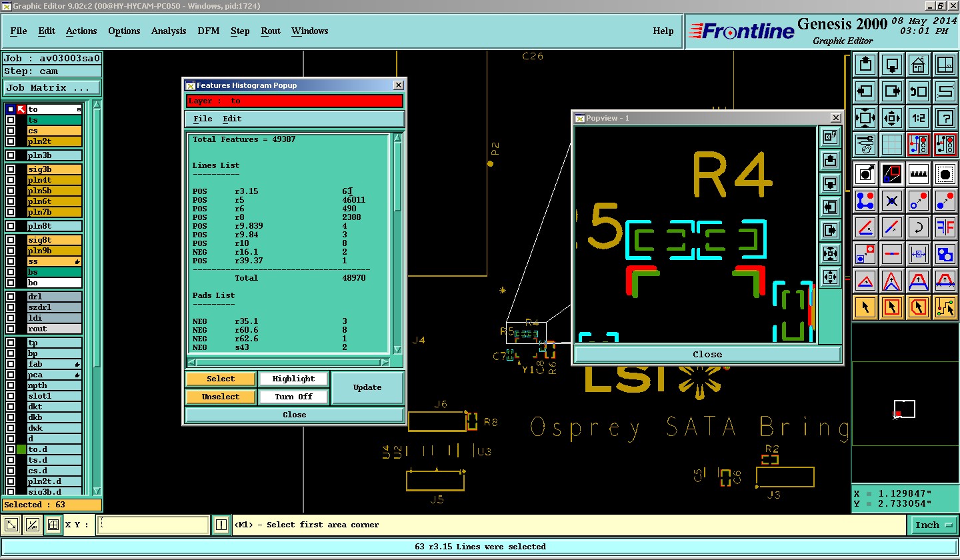This screenshot has width=960, height=560.
Task: Select the 1:2 zoom scale icon
Action: tap(919, 118)
